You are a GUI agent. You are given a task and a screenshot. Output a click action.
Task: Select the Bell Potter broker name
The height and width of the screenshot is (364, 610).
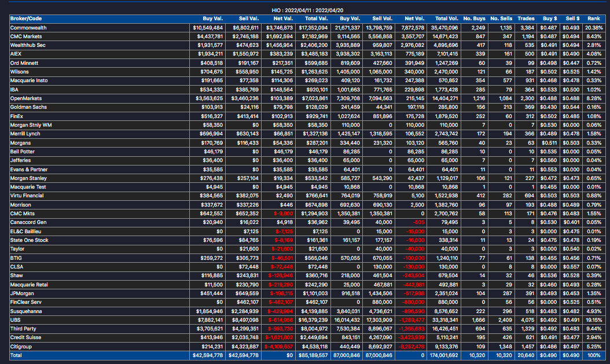(22, 152)
